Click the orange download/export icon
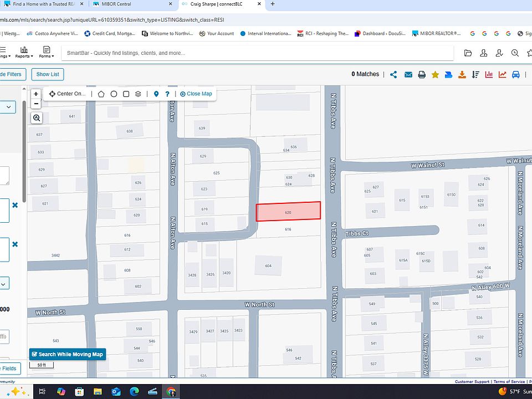Viewport: 532px width, 399px height. 462,75
